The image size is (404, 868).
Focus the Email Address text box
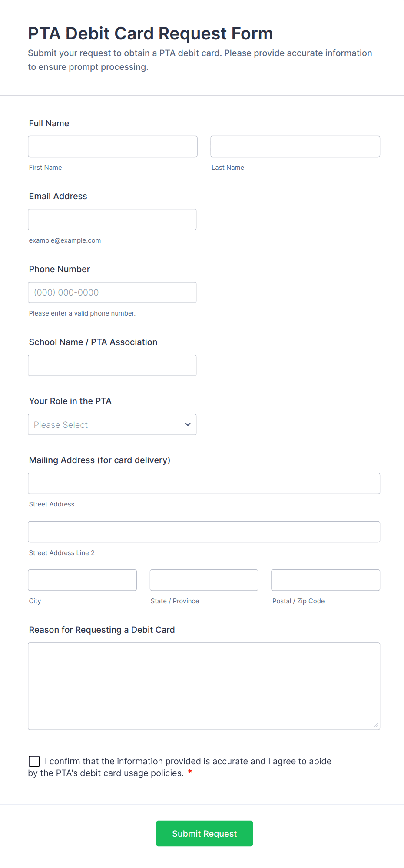pyautogui.click(x=112, y=220)
